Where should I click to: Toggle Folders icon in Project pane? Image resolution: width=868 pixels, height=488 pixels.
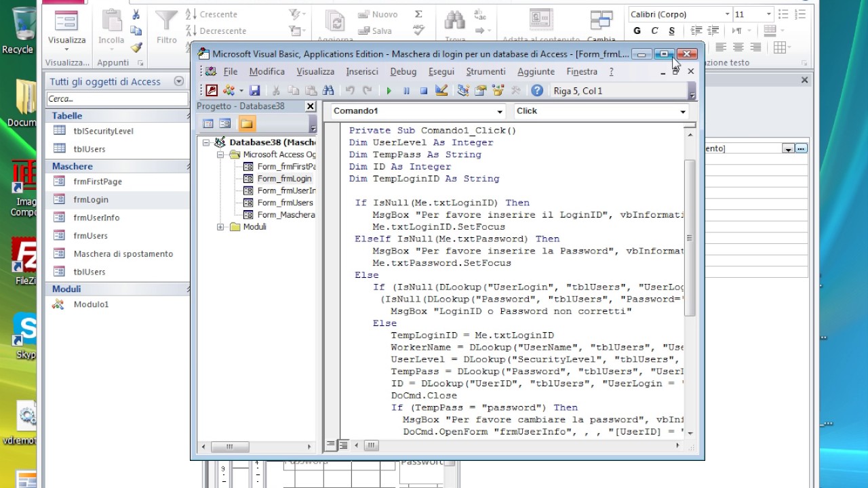point(246,123)
